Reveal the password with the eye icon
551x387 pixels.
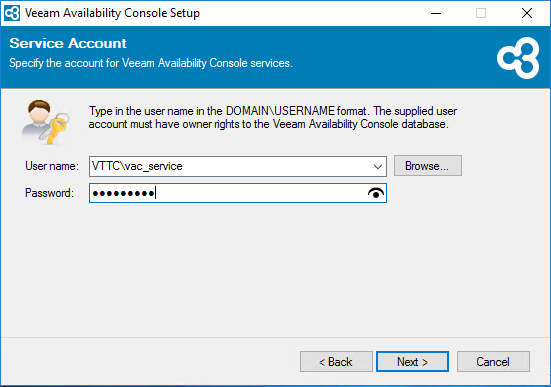coord(376,193)
